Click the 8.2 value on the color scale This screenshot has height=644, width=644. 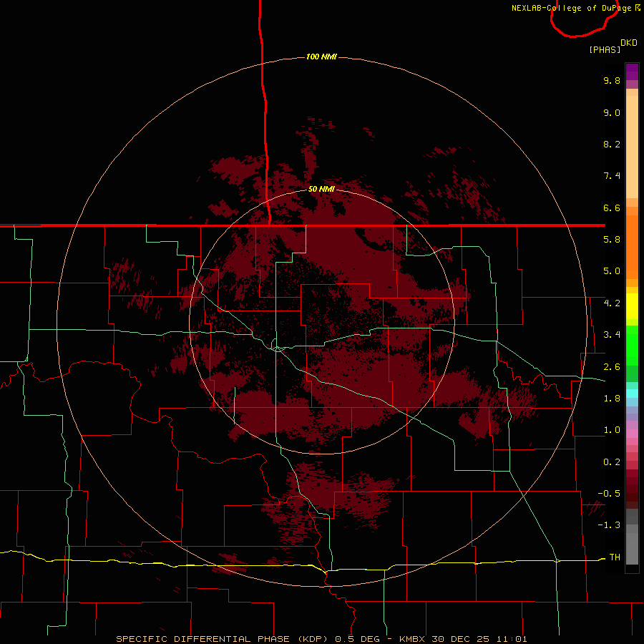(x=612, y=144)
